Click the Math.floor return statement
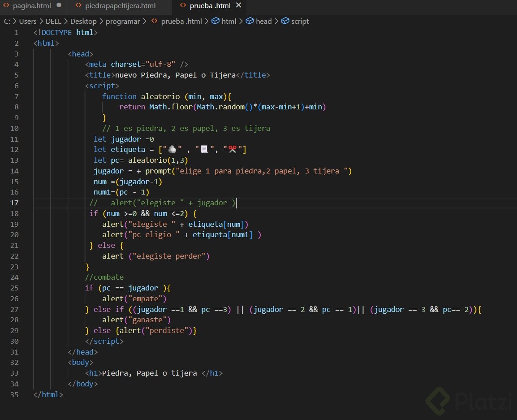517x420 pixels. [x=223, y=107]
